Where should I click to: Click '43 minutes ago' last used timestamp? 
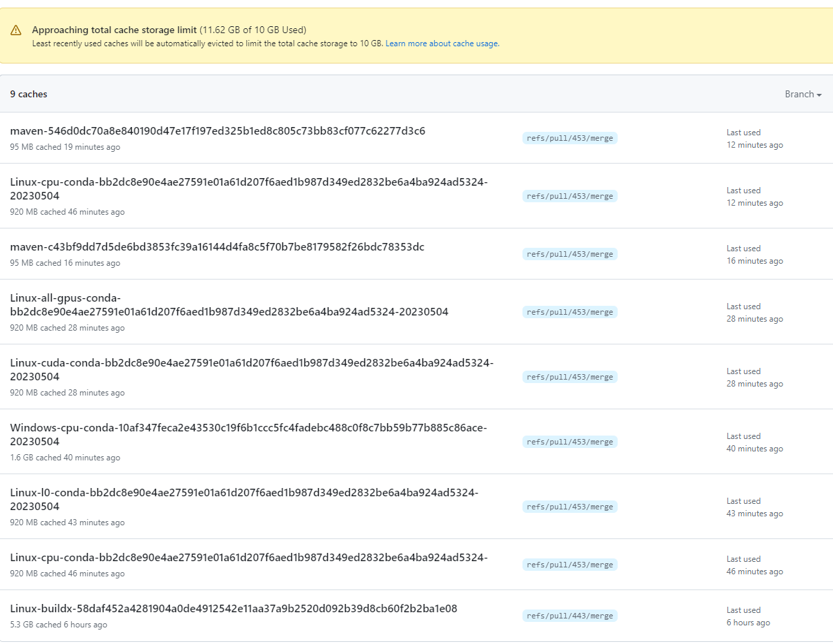pos(755,514)
